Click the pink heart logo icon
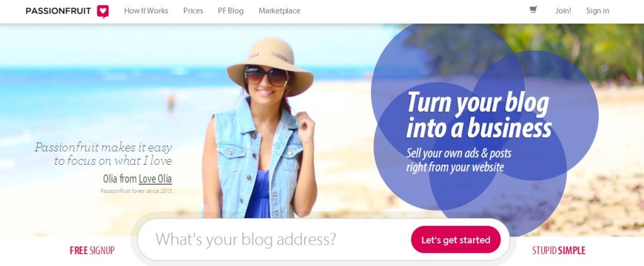The height and width of the screenshot is (266, 644). coord(103,11)
